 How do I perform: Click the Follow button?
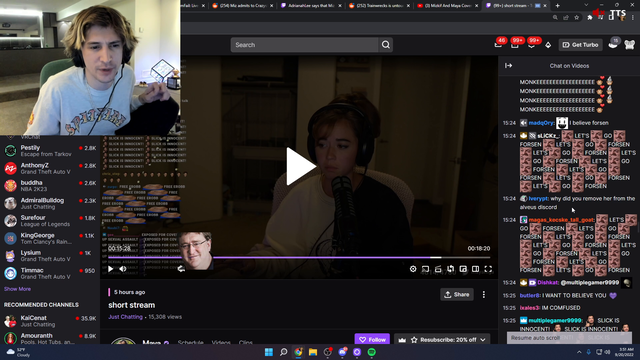[x=372, y=339]
